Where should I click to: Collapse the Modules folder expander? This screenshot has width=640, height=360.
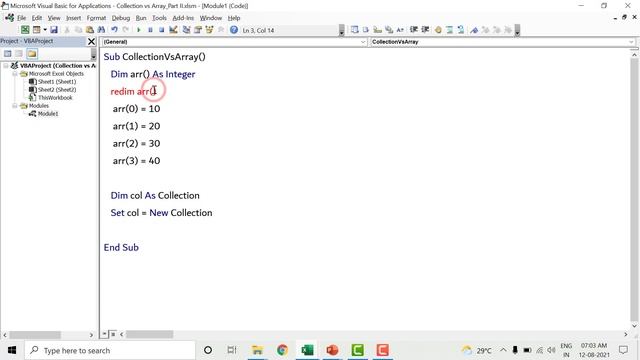pyautogui.click(x=15, y=106)
